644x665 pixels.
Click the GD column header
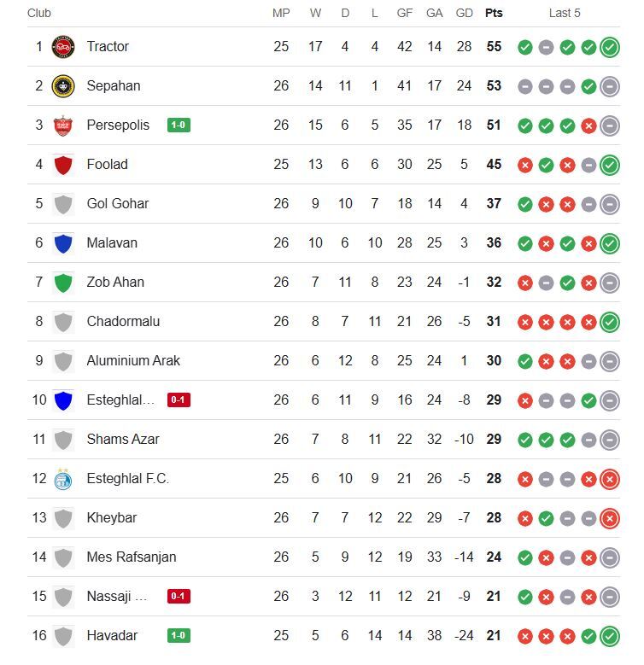pos(464,13)
